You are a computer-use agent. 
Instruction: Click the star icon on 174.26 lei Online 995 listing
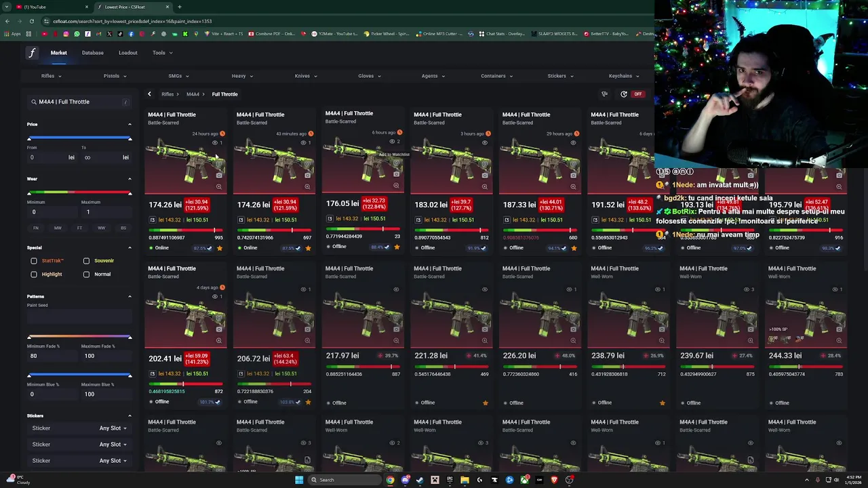click(x=219, y=248)
